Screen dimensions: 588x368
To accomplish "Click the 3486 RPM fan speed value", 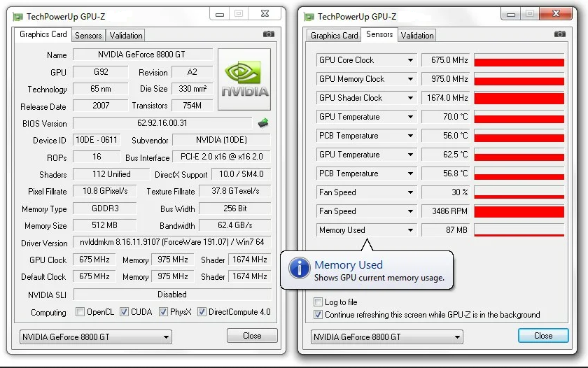I will (x=446, y=211).
